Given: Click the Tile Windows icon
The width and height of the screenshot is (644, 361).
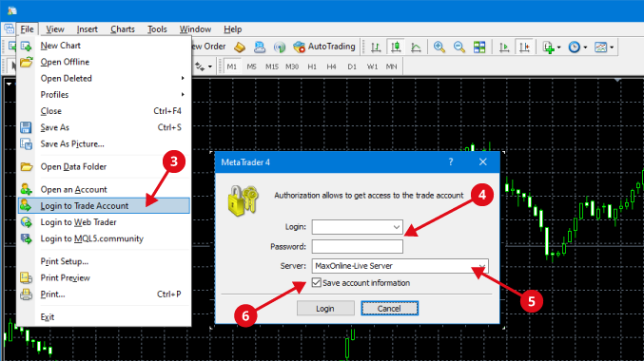Looking at the screenshot, I should tap(479, 47).
